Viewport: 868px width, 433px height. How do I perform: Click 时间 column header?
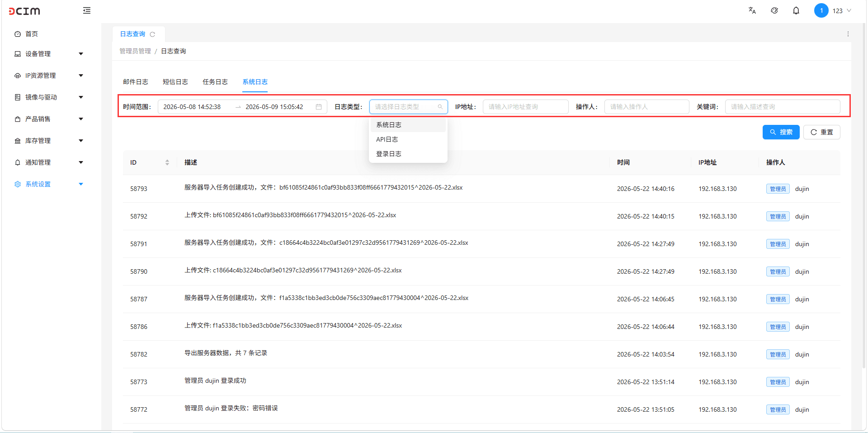click(x=623, y=162)
